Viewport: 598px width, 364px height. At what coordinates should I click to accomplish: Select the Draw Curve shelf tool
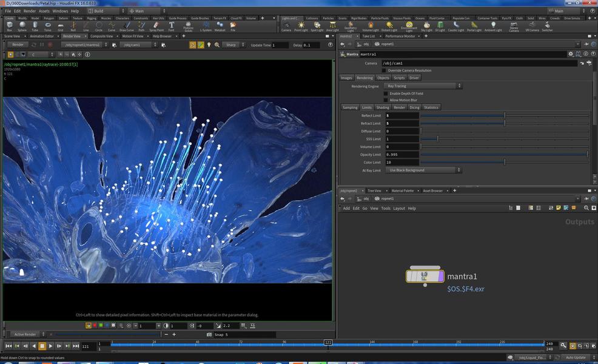[127, 26]
